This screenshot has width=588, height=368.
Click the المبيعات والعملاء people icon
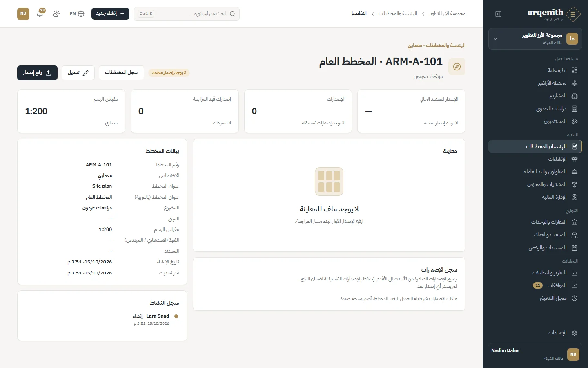[x=575, y=235]
